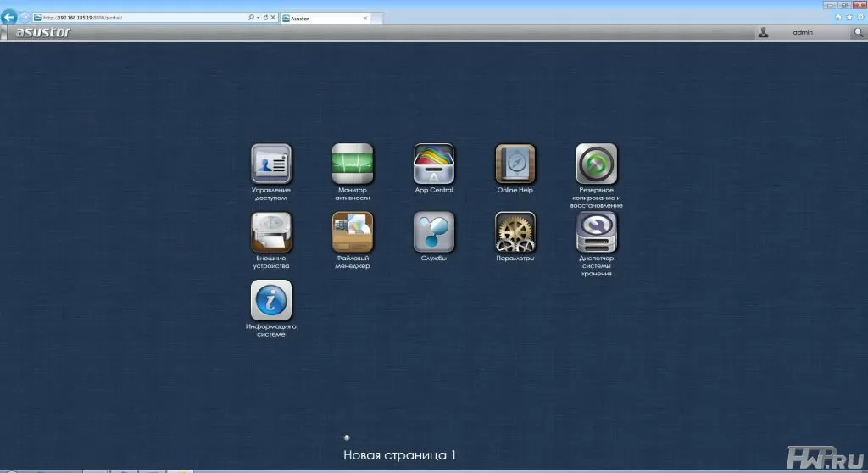Open the admin account menu
868x473 pixels.
[x=803, y=33]
